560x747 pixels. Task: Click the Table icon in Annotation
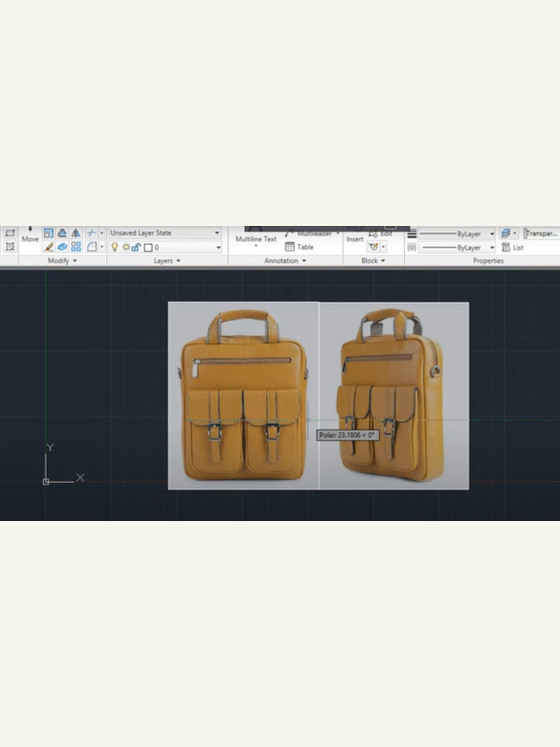299,247
